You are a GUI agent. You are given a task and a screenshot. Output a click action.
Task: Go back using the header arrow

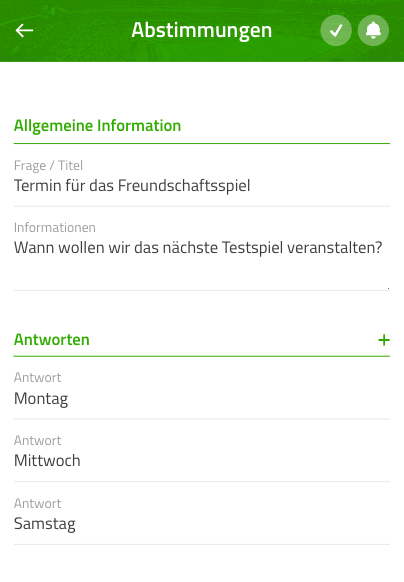(25, 30)
